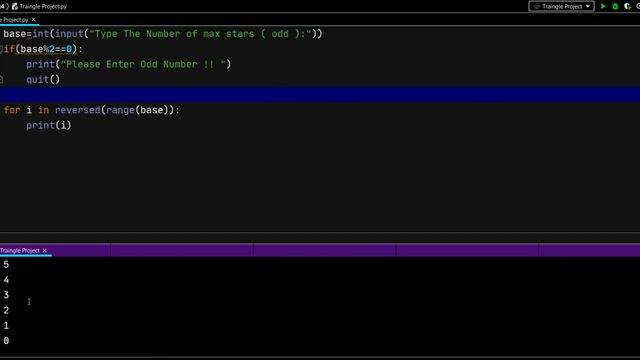Click the console output line 5

coord(6,264)
